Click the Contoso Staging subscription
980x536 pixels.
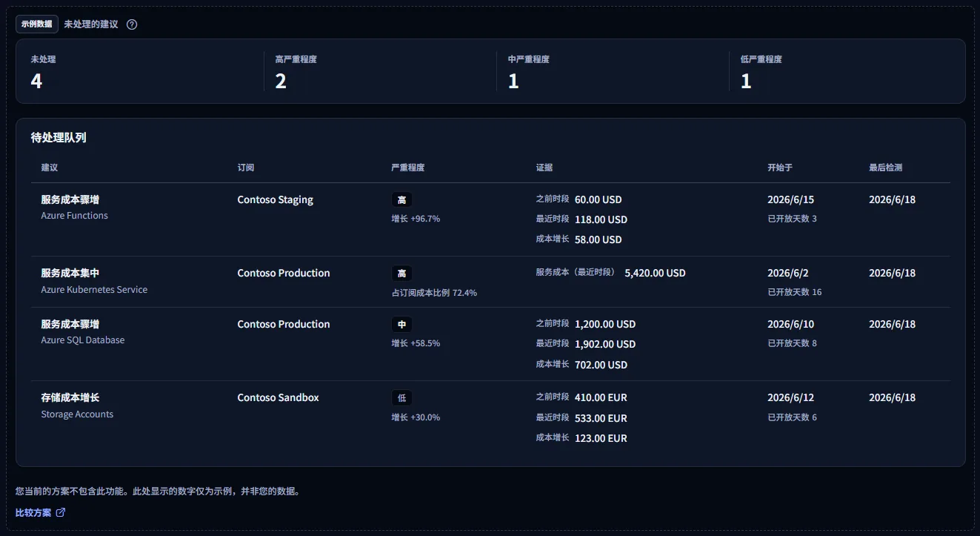(276, 199)
